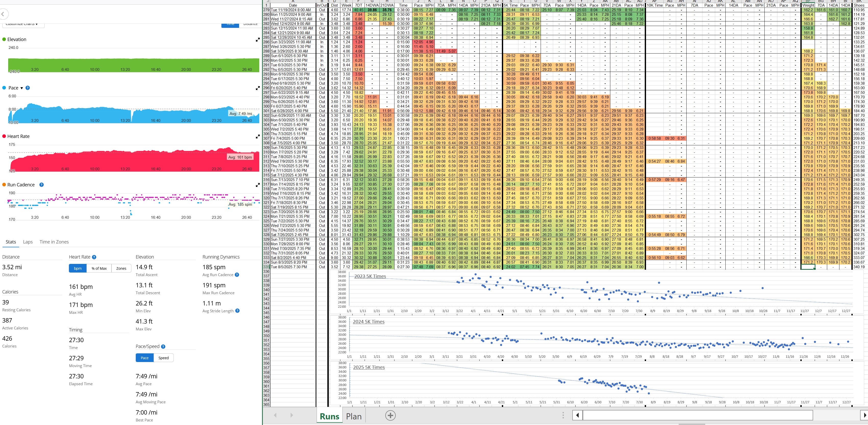Image resolution: width=868 pixels, height=425 pixels.
Task: Add a new sheet with the plus icon
Action: (390, 416)
